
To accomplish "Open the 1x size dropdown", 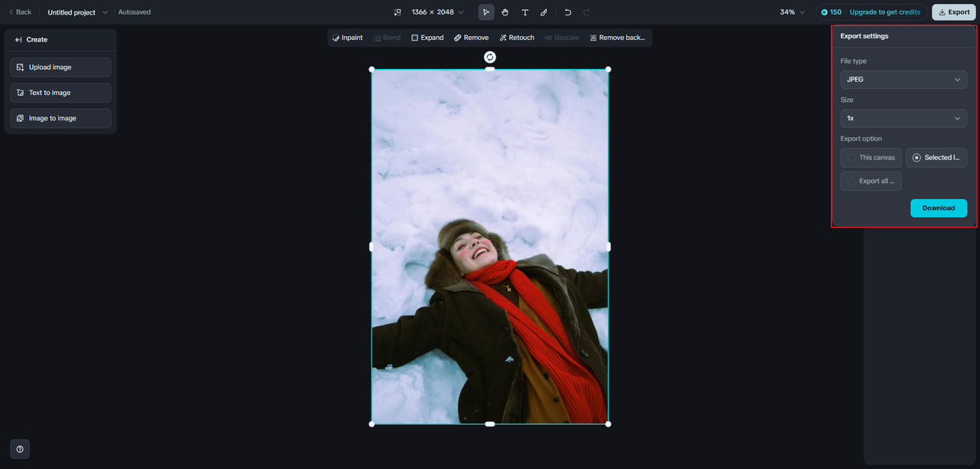I will pos(903,119).
